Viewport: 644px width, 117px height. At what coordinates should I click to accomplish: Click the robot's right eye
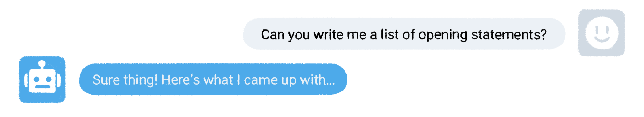click(x=49, y=79)
